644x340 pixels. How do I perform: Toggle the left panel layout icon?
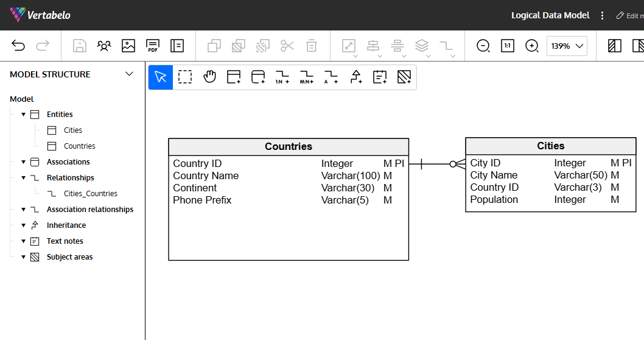(x=614, y=46)
